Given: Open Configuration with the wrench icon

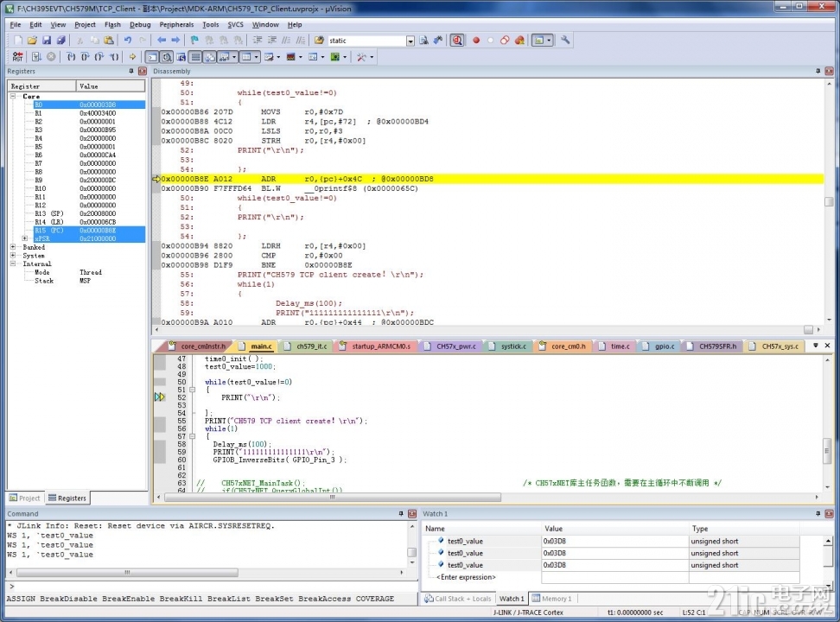Looking at the screenshot, I should pyautogui.click(x=565, y=41).
